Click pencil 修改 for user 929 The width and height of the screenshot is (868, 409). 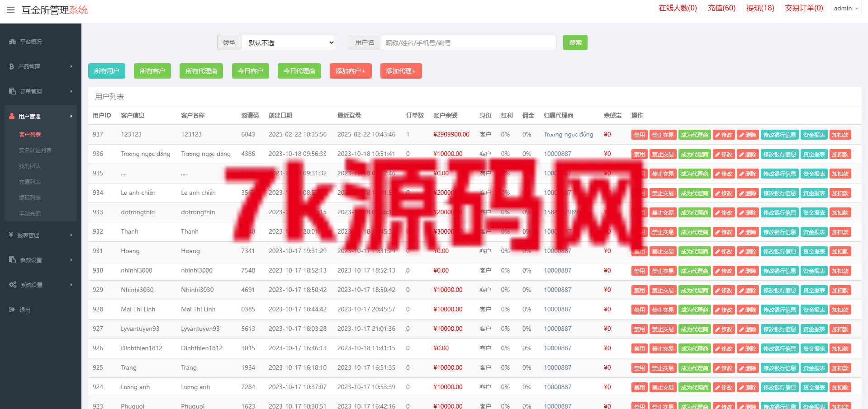724,290
